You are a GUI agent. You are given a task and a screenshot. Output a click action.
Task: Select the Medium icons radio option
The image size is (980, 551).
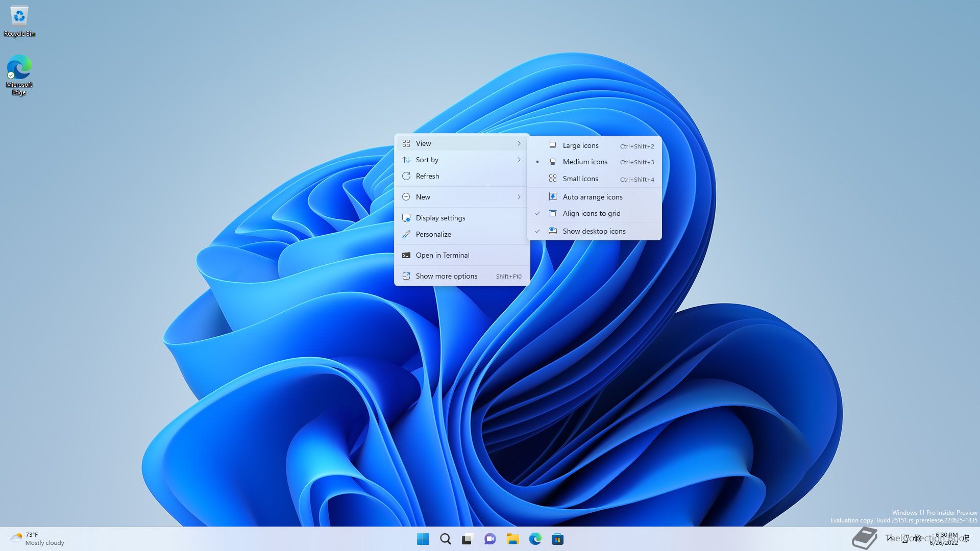pyautogui.click(x=594, y=162)
